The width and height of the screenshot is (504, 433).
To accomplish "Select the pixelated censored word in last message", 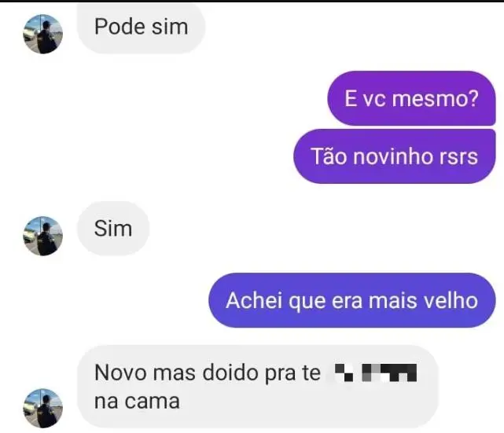I will [x=375, y=372].
